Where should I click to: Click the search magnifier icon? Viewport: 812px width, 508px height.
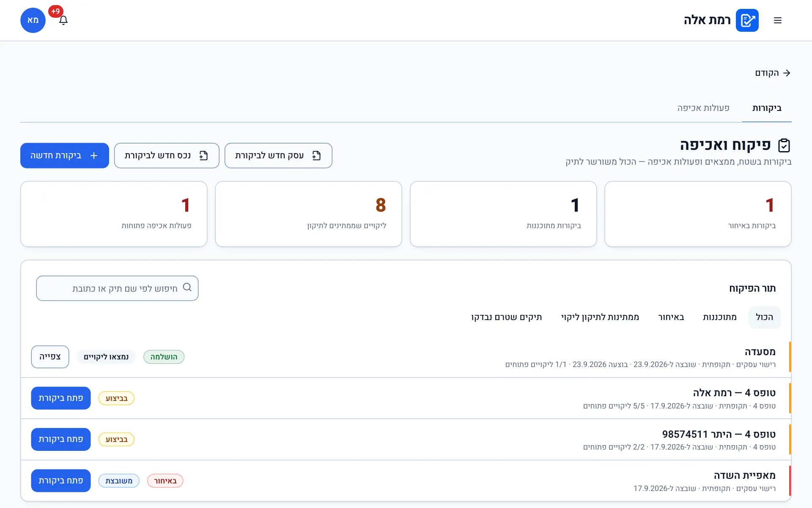(x=187, y=287)
